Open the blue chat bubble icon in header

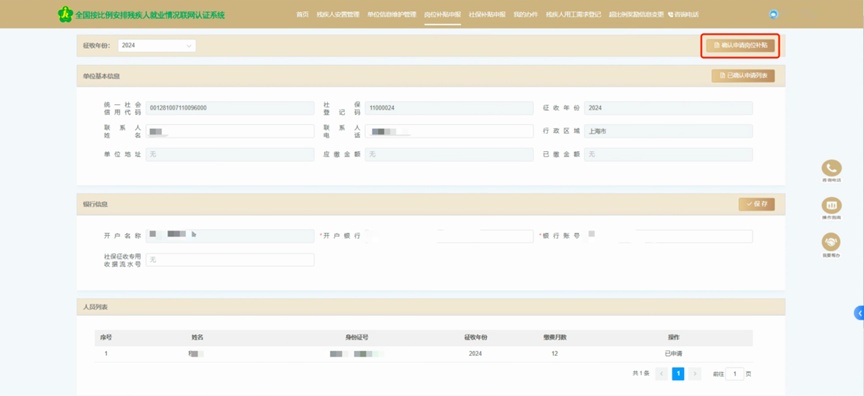773,14
